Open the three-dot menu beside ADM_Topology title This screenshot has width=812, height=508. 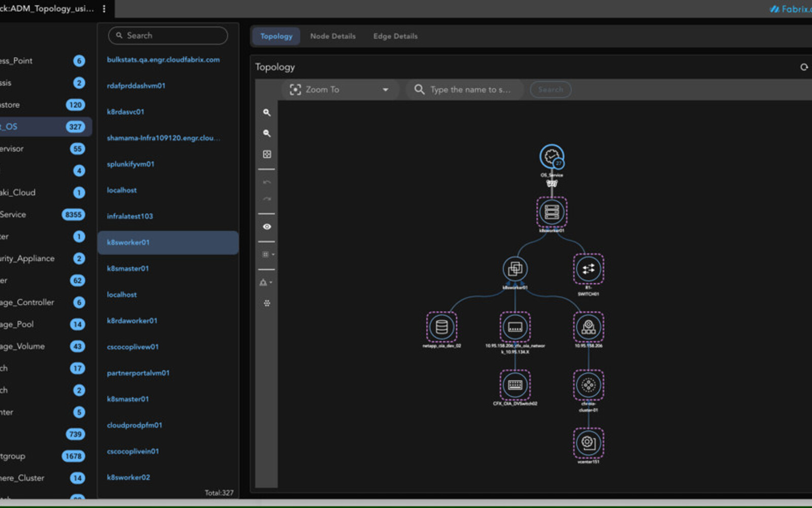point(104,9)
